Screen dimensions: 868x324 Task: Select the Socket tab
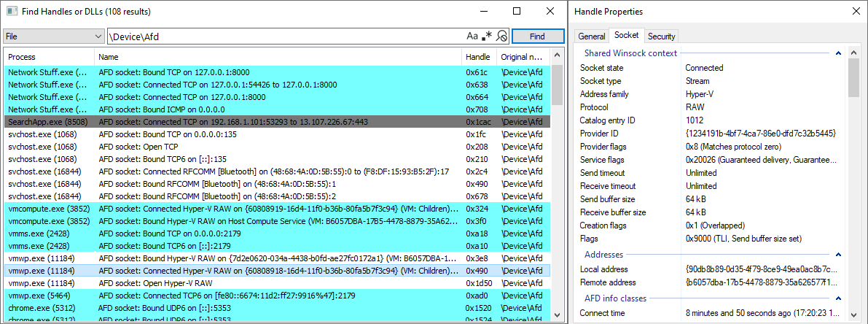[626, 36]
